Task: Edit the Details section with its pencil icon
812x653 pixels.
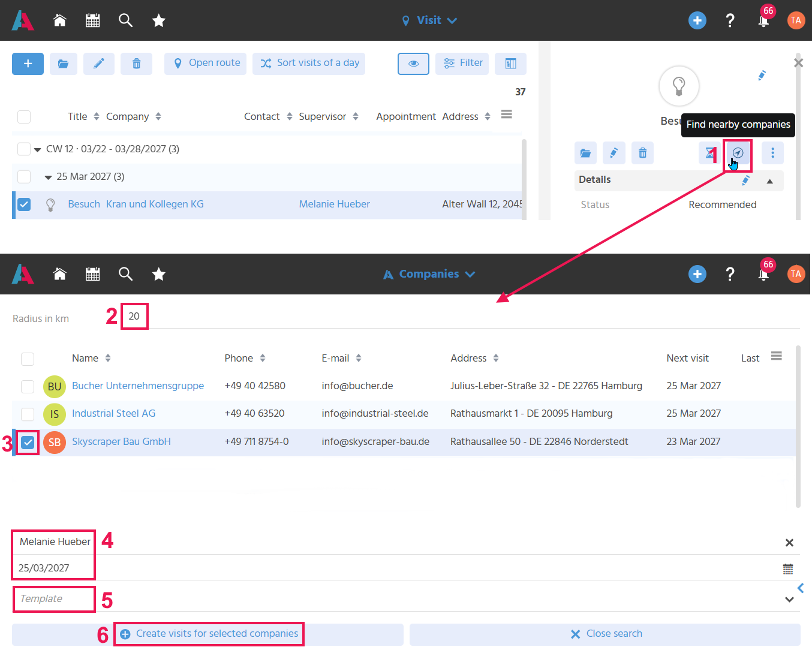Action: (x=746, y=180)
